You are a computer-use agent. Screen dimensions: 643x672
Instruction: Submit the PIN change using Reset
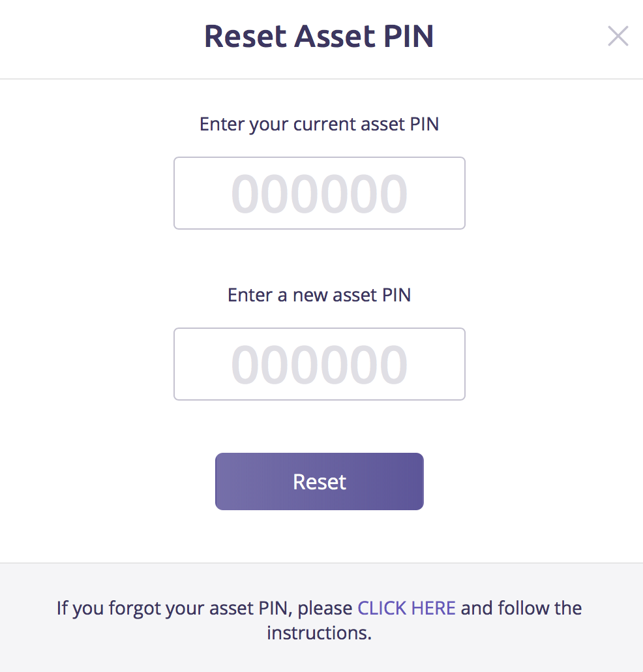pyautogui.click(x=320, y=481)
